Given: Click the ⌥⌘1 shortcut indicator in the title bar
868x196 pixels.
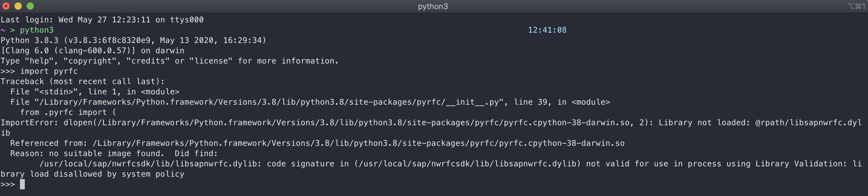Looking at the screenshot, I should 856,6.
